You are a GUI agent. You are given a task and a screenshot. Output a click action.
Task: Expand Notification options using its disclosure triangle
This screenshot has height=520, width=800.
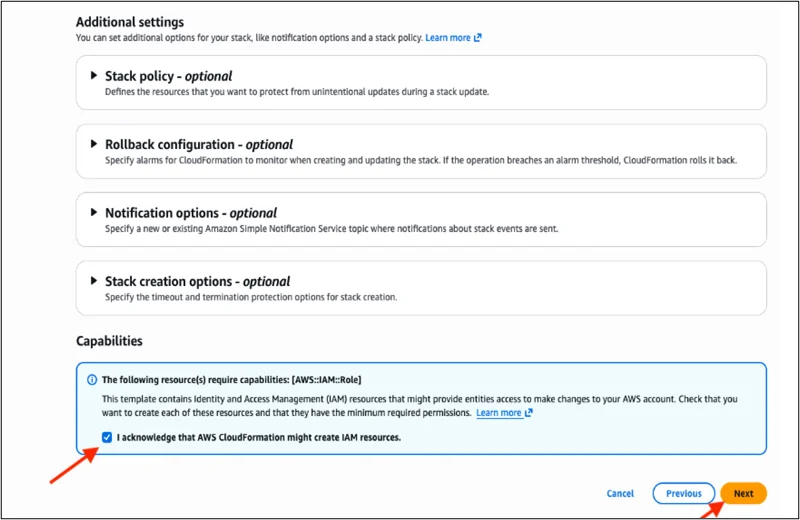[95, 212]
